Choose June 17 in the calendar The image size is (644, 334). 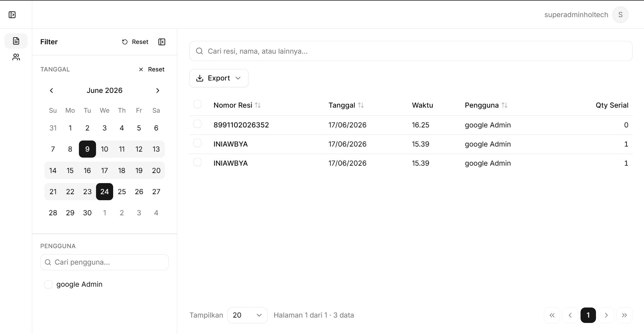(x=104, y=171)
